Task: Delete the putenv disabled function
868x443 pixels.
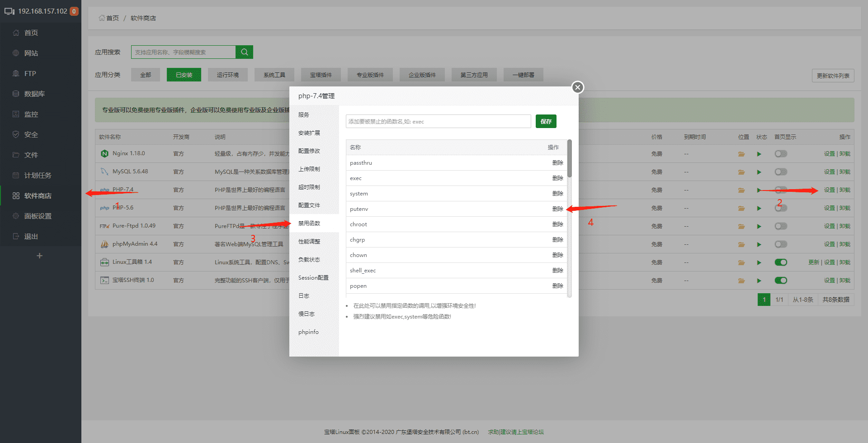Action: 558,209
